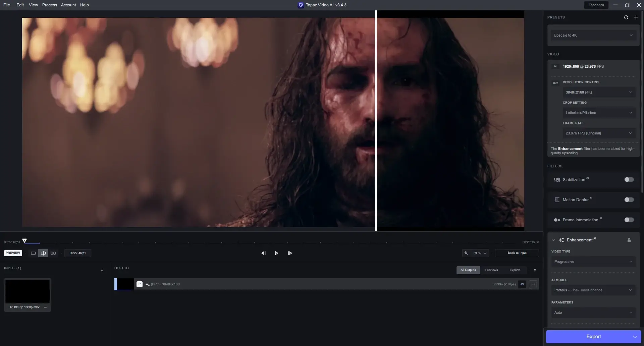
Task: Add a new input video file
Action: (102, 270)
